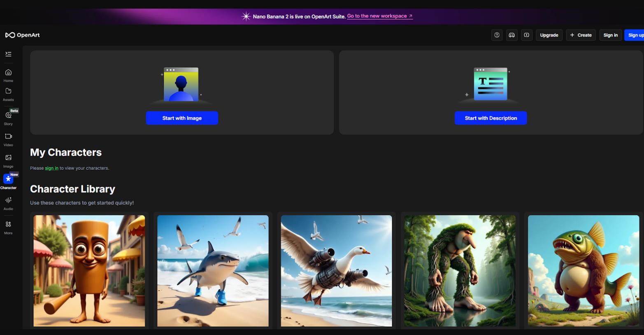Click the text document illustration icon
The image size is (644, 335).
pos(491,84)
